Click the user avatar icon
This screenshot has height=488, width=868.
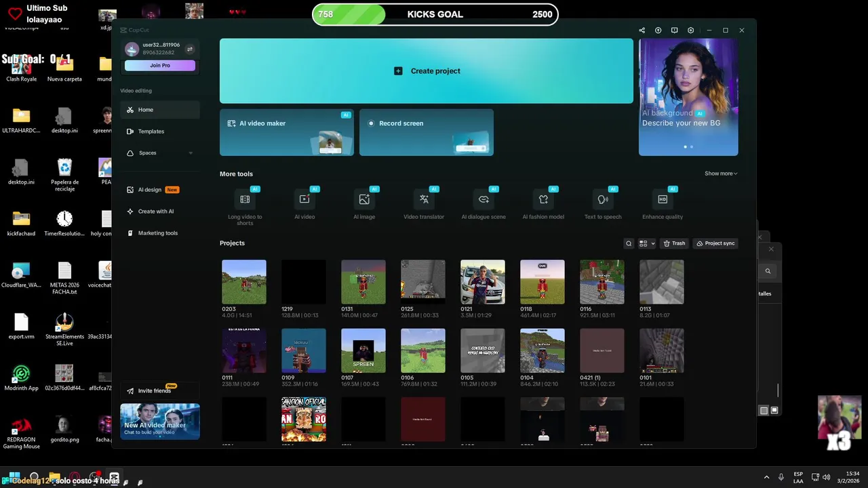coord(132,49)
